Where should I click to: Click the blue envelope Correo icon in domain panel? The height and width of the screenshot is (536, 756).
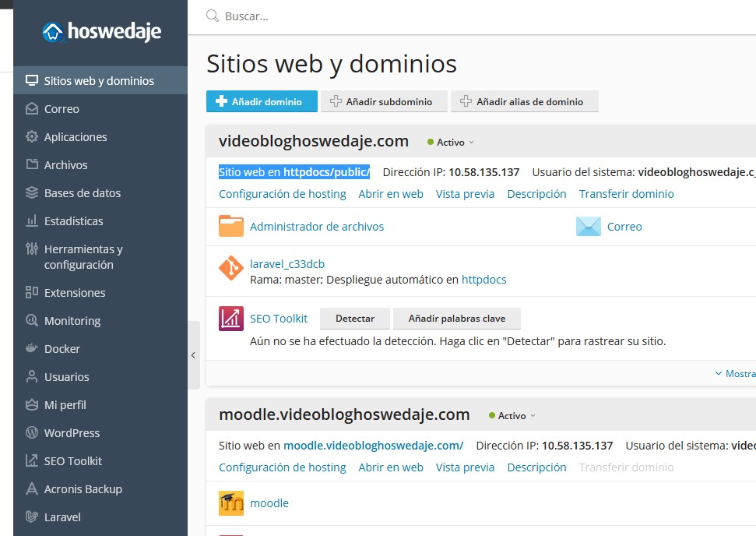click(589, 226)
